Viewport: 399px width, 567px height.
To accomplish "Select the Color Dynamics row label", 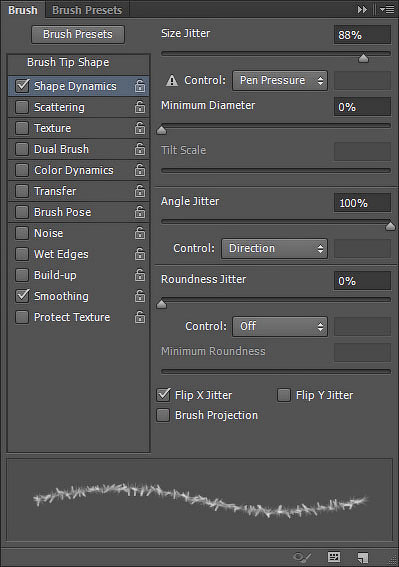I will (74, 170).
